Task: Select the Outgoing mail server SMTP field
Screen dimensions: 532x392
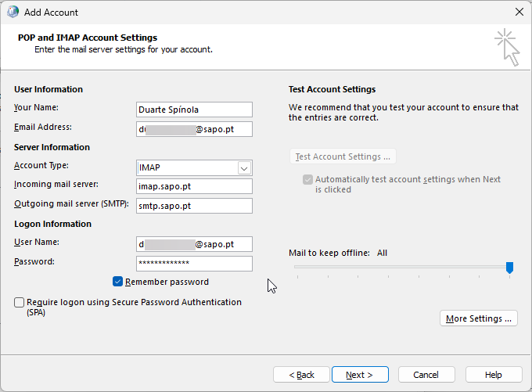Action: pyautogui.click(x=194, y=205)
